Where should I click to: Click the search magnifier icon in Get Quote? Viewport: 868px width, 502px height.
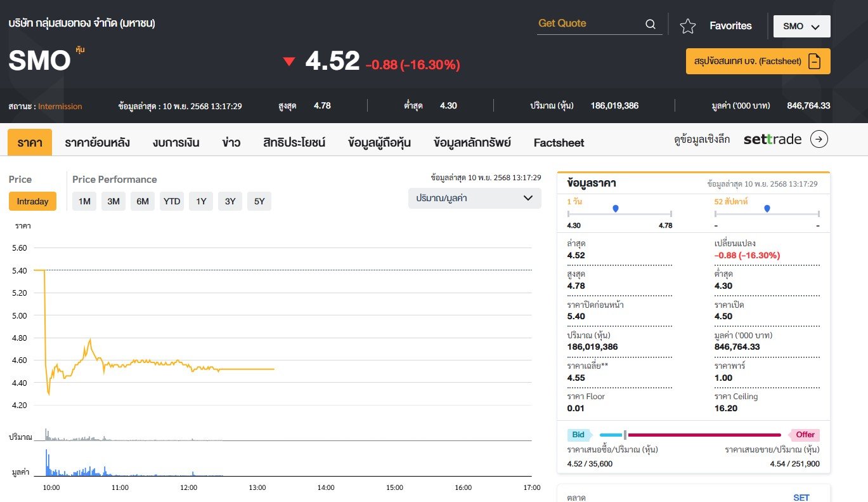coord(650,24)
